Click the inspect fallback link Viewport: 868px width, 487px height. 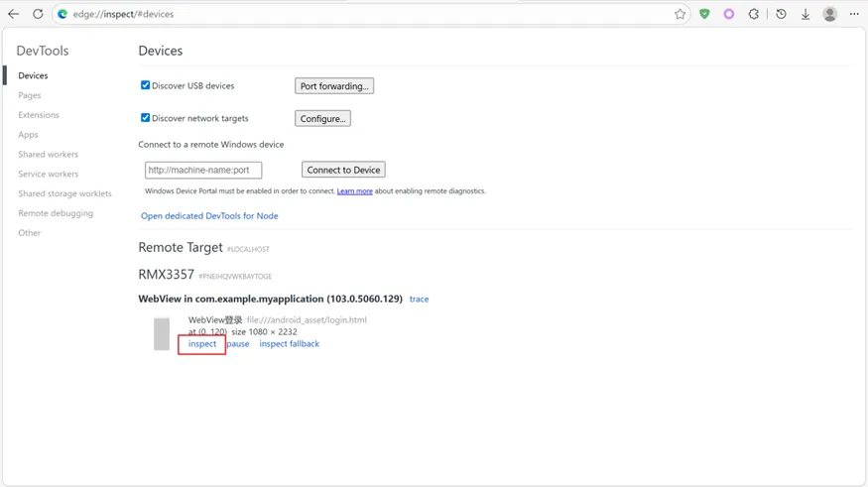[x=290, y=343]
